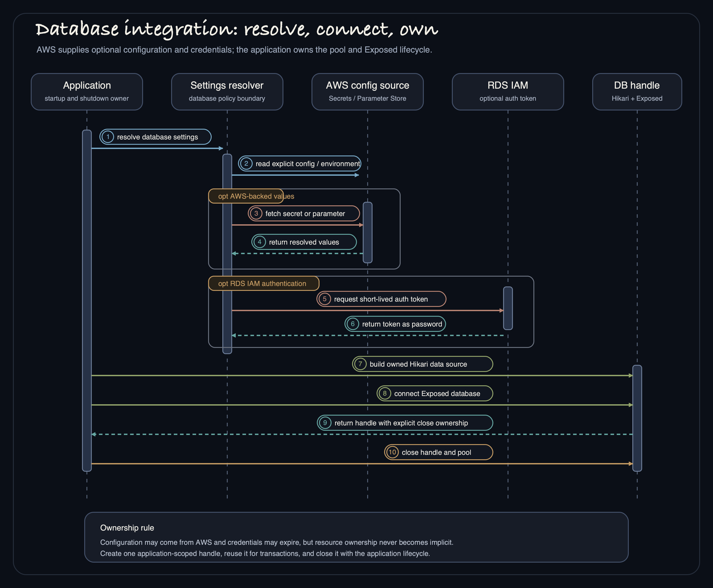Select the Settings resolver participant box
Viewport: 713px width, 588px height.
[227, 92]
